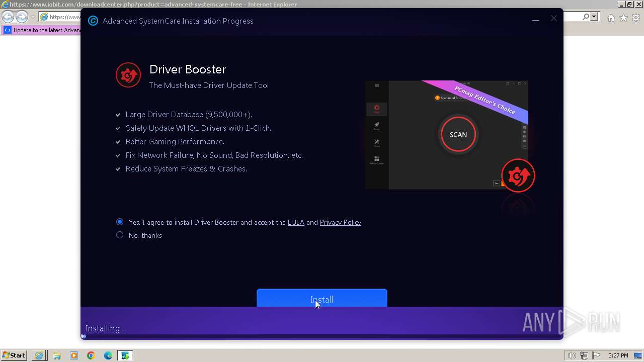Launch Microsoft Edge from taskbar
The image size is (644, 362).
(108, 355)
